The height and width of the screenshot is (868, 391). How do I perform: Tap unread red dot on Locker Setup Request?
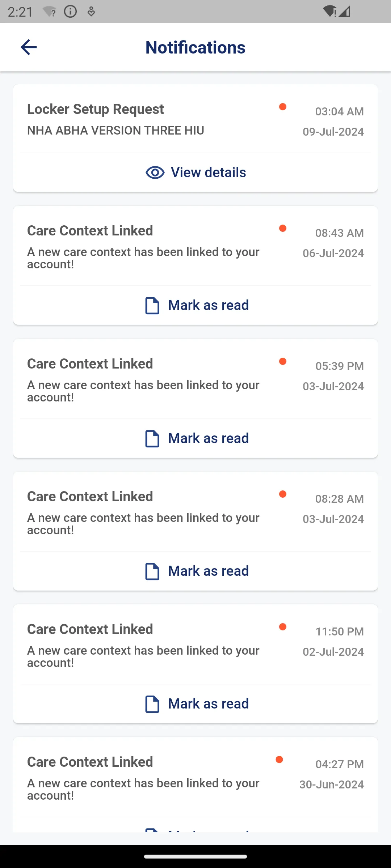(x=283, y=107)
